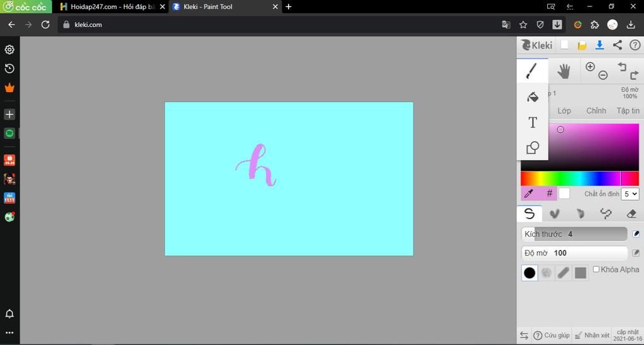
Task: Open the browser downloads icon
Action: tap(631, 25)
